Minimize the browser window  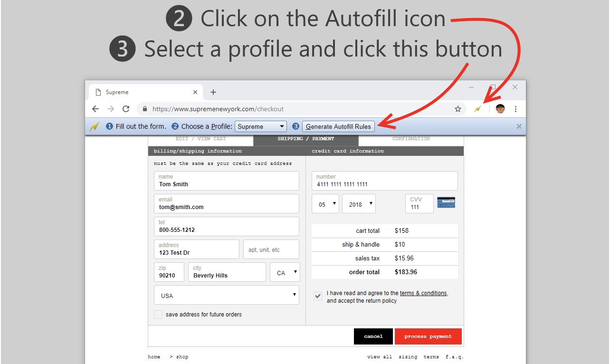pyautogui.click(x=471, y=87)
